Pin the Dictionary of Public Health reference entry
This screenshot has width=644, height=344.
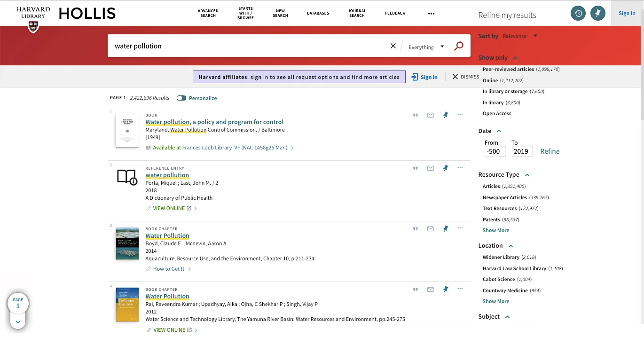(446, 168)
